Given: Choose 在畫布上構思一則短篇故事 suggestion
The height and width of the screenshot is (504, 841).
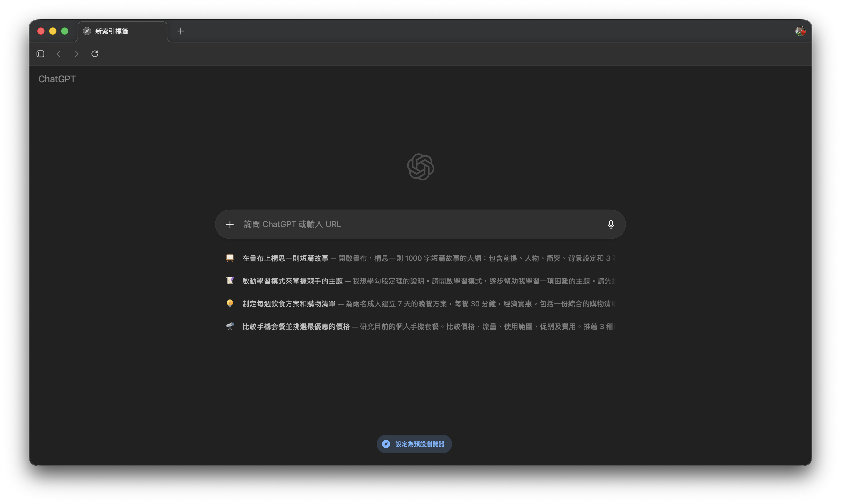Looking at the screenshot, I should tap(285, 258).
